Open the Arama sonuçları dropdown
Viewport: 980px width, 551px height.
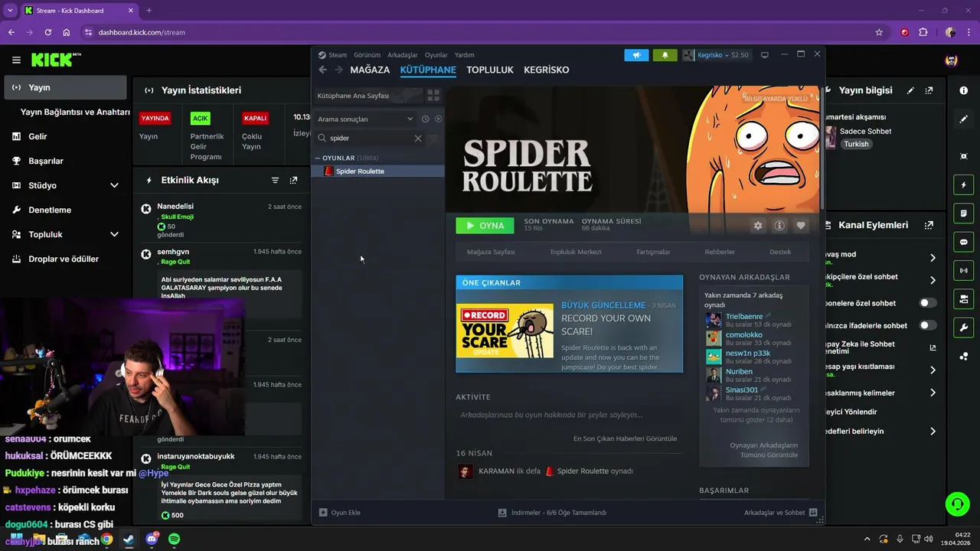click(x=365, y=119)
